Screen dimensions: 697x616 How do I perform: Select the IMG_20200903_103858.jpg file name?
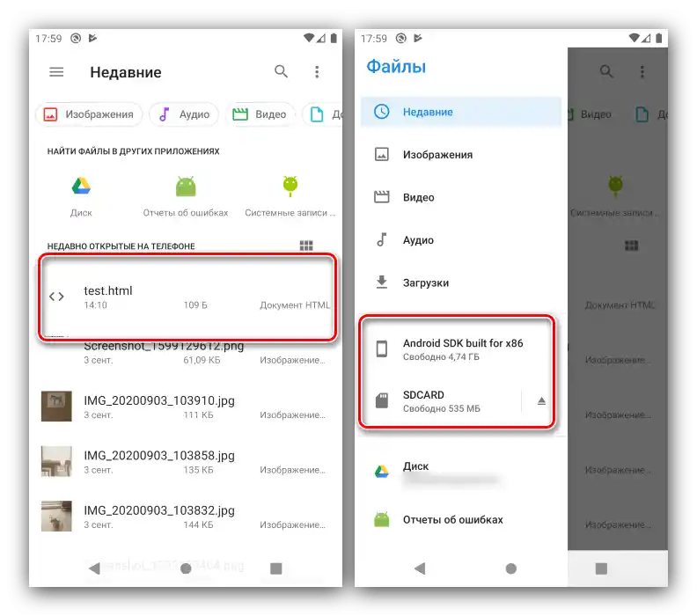[x=159, y=456]
